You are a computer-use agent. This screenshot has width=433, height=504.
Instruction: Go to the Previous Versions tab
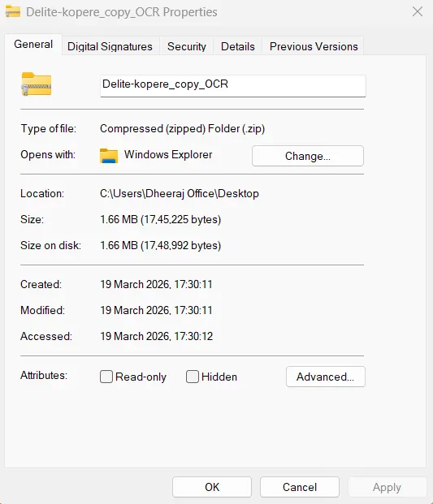(314, 46)
